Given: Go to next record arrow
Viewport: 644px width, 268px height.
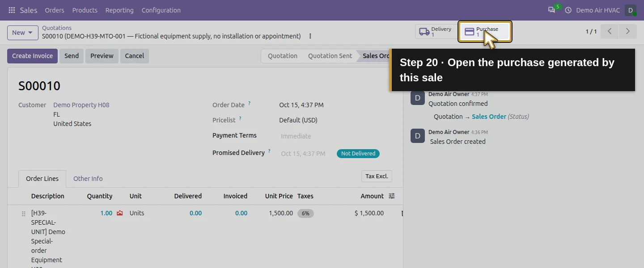Looking at the screenshot, I should [x=627, y=31].
